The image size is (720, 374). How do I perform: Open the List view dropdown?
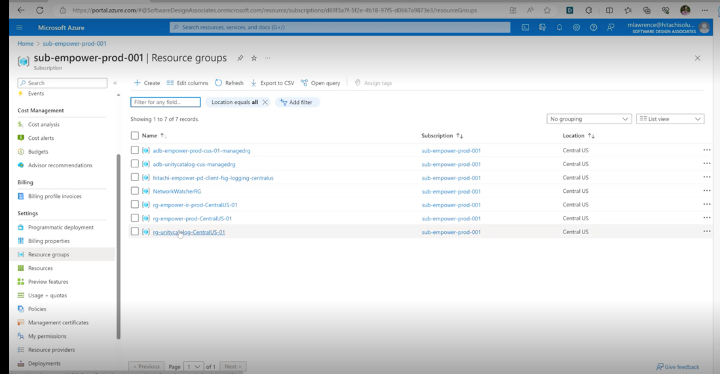coord(670,119)
